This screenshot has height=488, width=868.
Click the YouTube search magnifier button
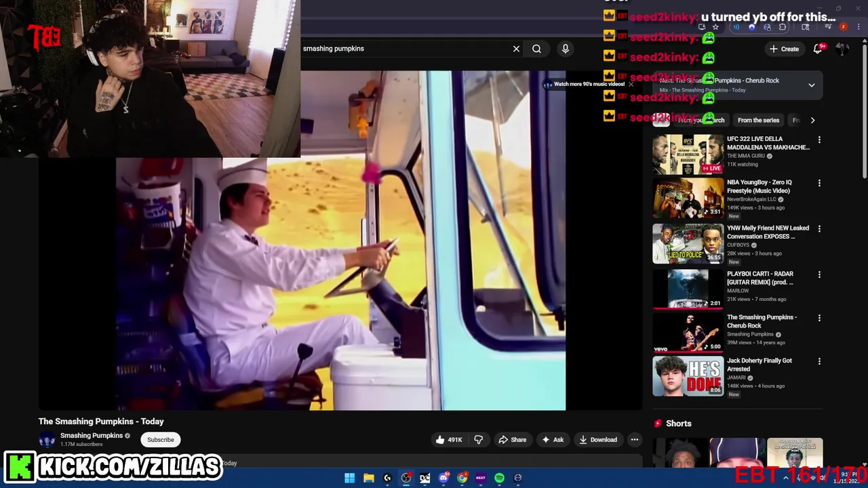(x=536, y=49)
